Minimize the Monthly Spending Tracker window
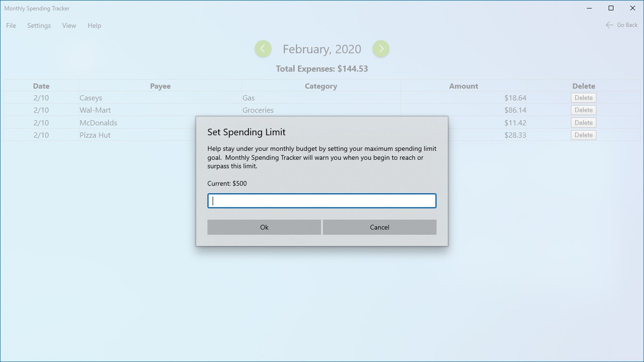644x362 pixels. 589,8
